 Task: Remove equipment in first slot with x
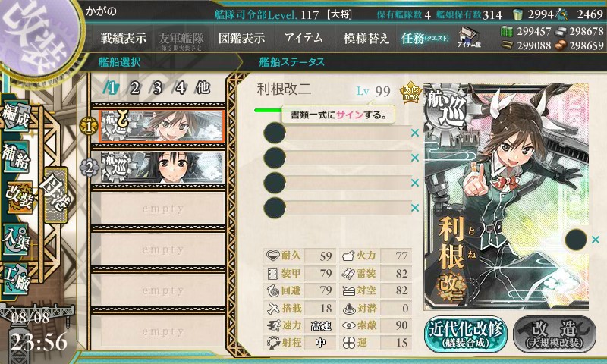coord(414,133)
